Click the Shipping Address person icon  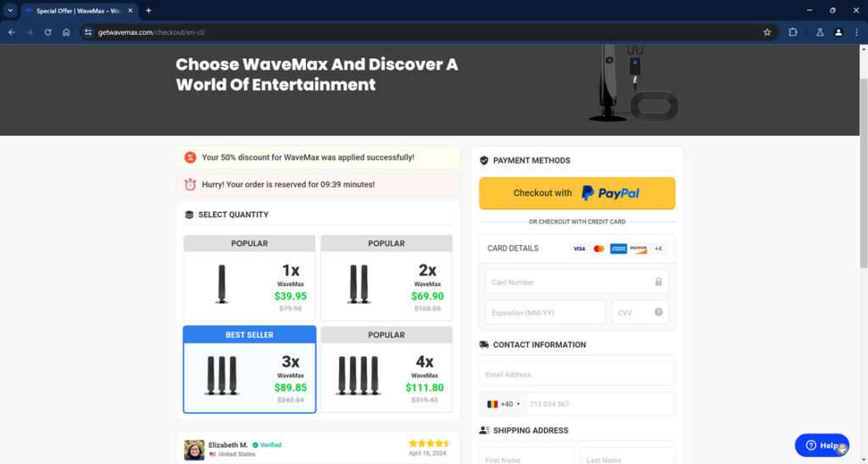point(484,430)
